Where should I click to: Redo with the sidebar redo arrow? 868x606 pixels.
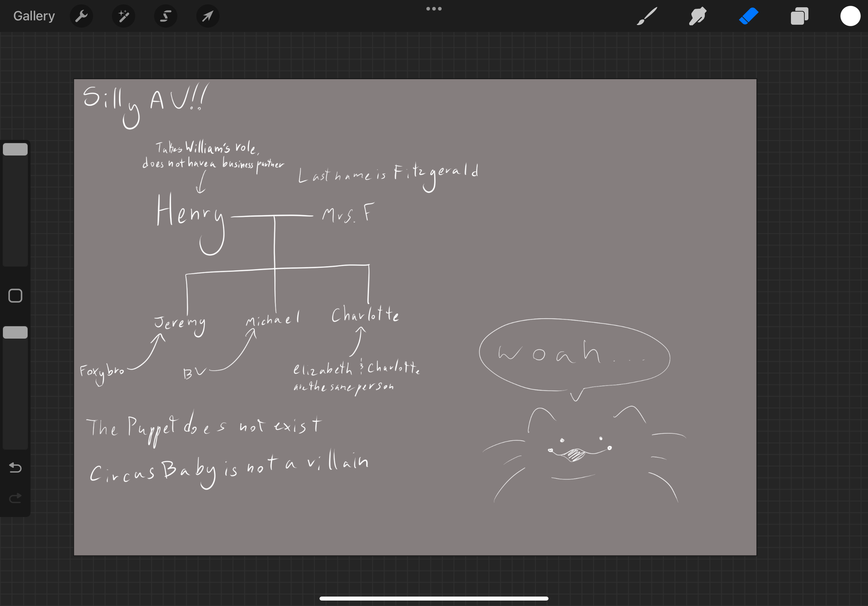coord(15,498)
